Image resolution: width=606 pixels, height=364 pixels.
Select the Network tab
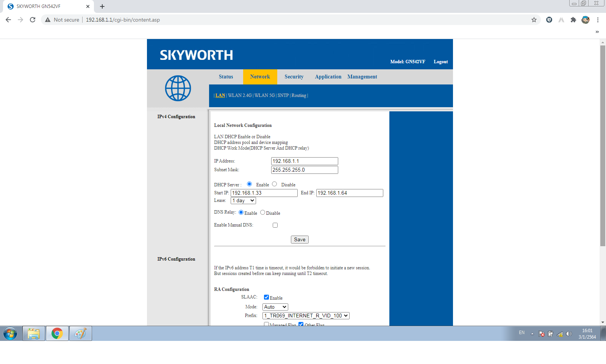(260, 77)
